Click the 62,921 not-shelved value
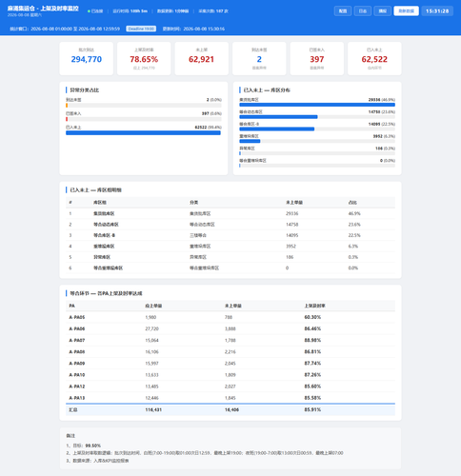The height and width of the screenshot is (476, 461). [x=201, y=59]
